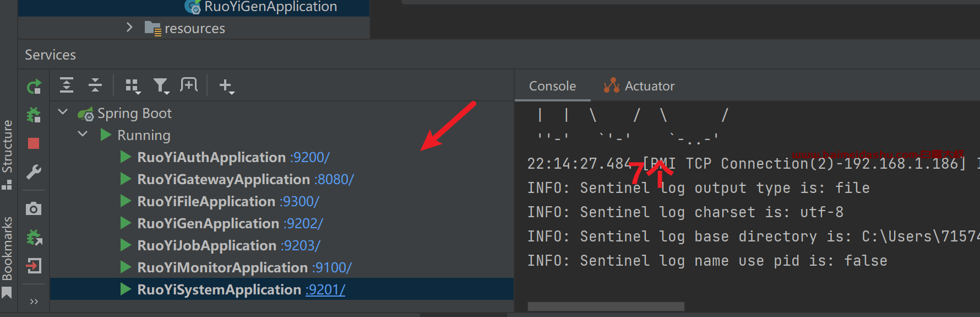
Task: Click RuoYiSystemApplication run icon
Action: coord(126,289)
